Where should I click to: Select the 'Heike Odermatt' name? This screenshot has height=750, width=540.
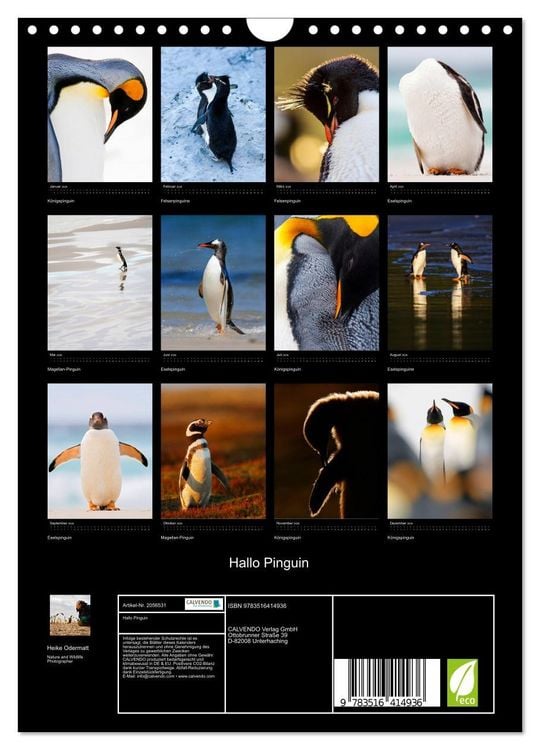pos(68,648)
